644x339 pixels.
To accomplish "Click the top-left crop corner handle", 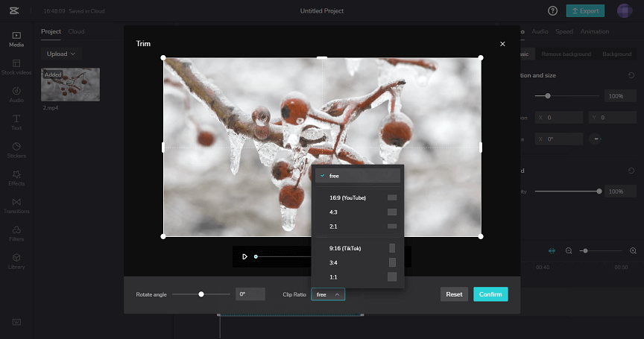I will pos(163,58).
